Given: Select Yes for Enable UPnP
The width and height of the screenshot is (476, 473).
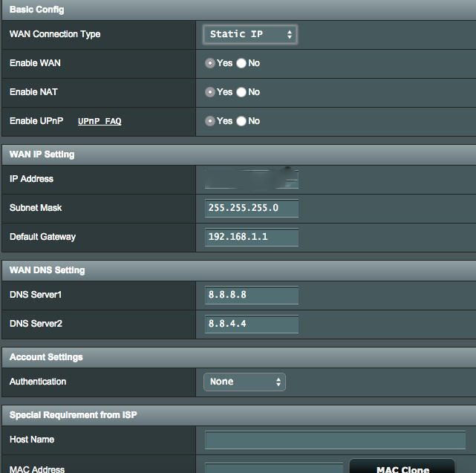Looking at the screenshot, I should pyautogui.click(x=210, y=121).
